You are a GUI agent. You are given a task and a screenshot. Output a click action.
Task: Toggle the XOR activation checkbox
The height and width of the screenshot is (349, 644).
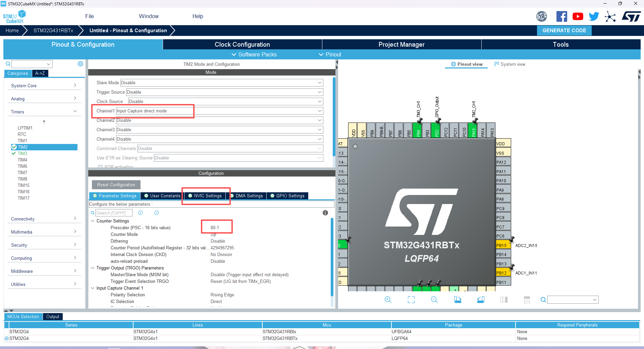pyautogui.click(x=100, y=167)
